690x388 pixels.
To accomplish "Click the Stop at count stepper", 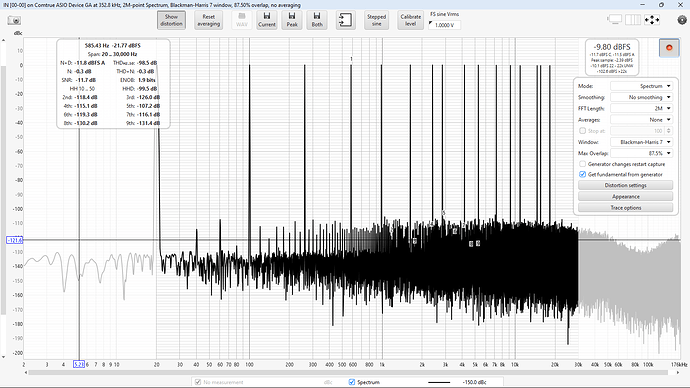I will click(669, 131).
